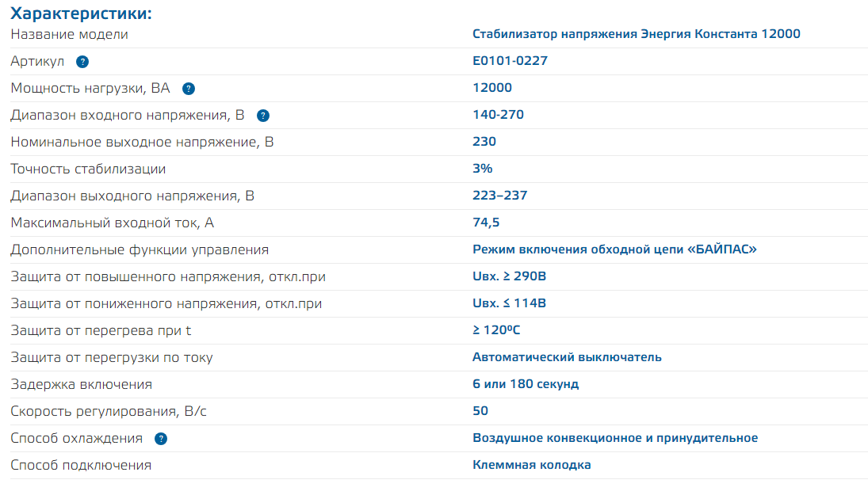This screenshot has height=495, width=868.
Task: Click the input voltage range value 140-270
Action: pos(498,115)
